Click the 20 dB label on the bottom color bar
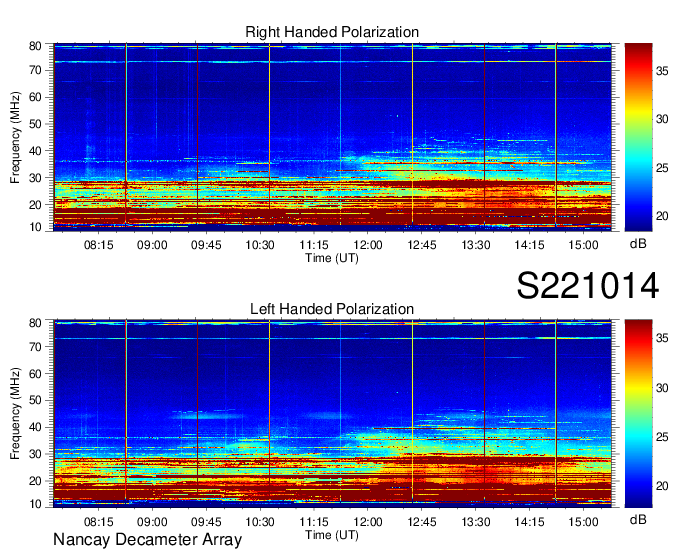The height and width of the screenshot is (552, 680). coord(662,486)
